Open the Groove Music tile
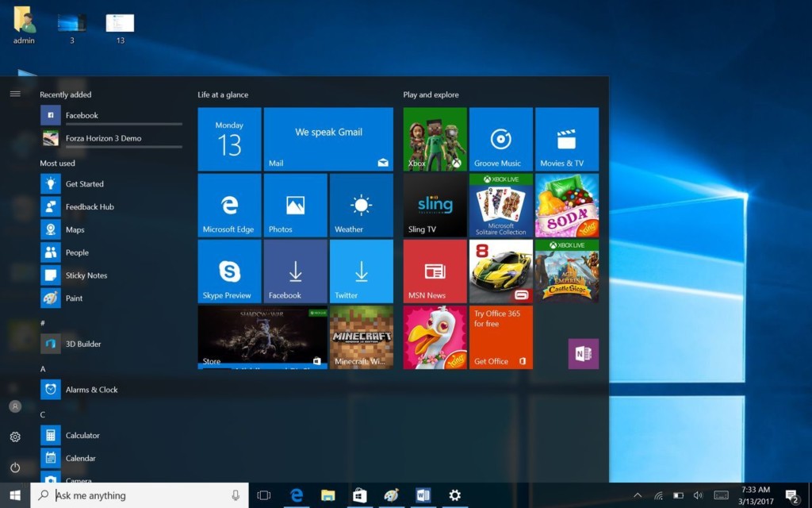Viewport: 812px width, 508px height. [500, 139]
